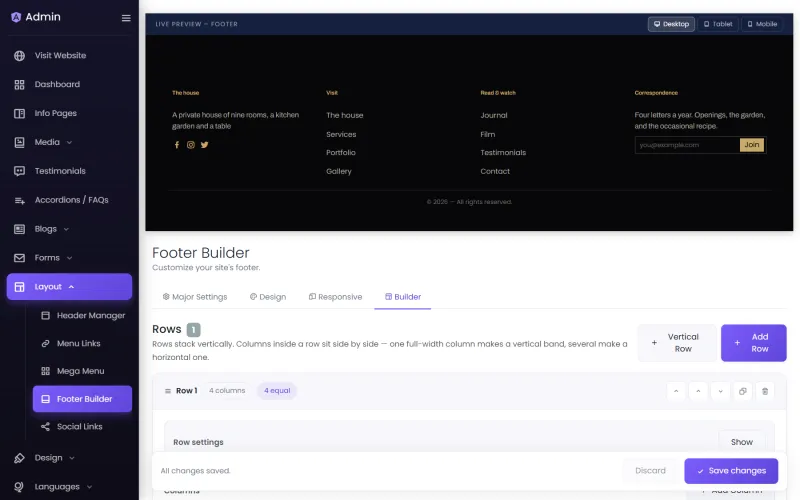
Task: Add a Vertical Row
Action: point(677,343)
